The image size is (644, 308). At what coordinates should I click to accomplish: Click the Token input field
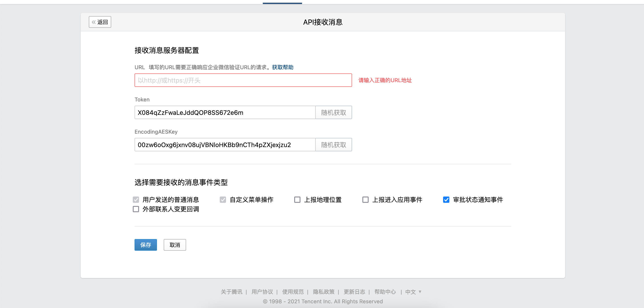(225, 112)
